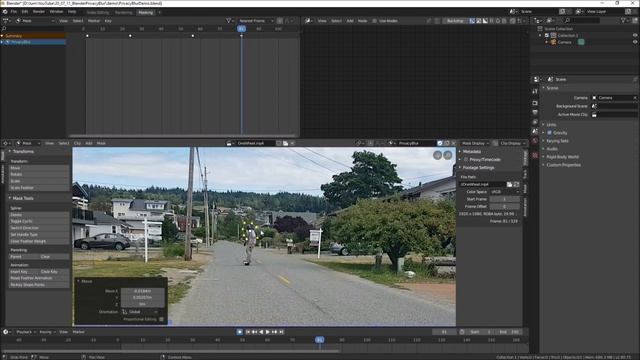Click the Summary row in dope sheet
Viewport: 640px width, 360px height.
[x=33, y=36]
